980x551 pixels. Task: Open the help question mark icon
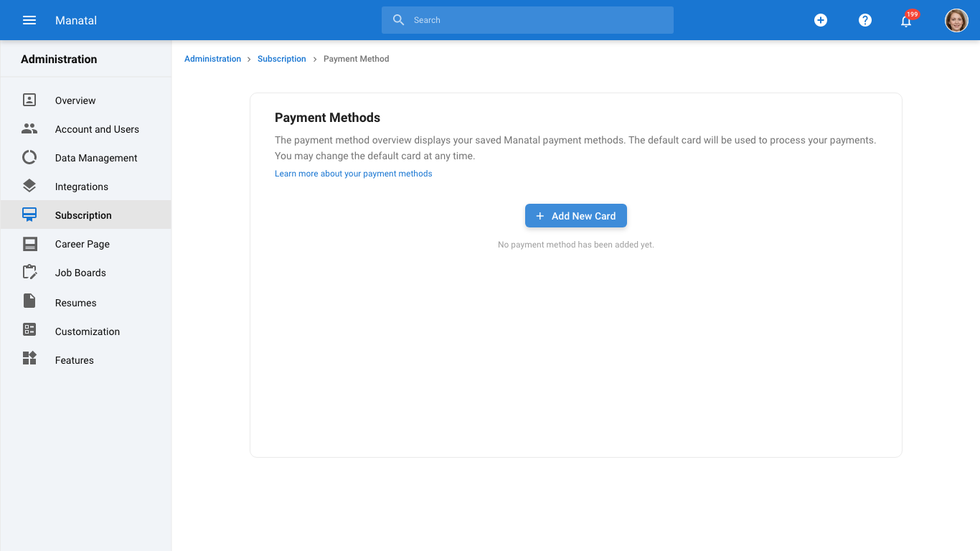(x=865, y=20)
